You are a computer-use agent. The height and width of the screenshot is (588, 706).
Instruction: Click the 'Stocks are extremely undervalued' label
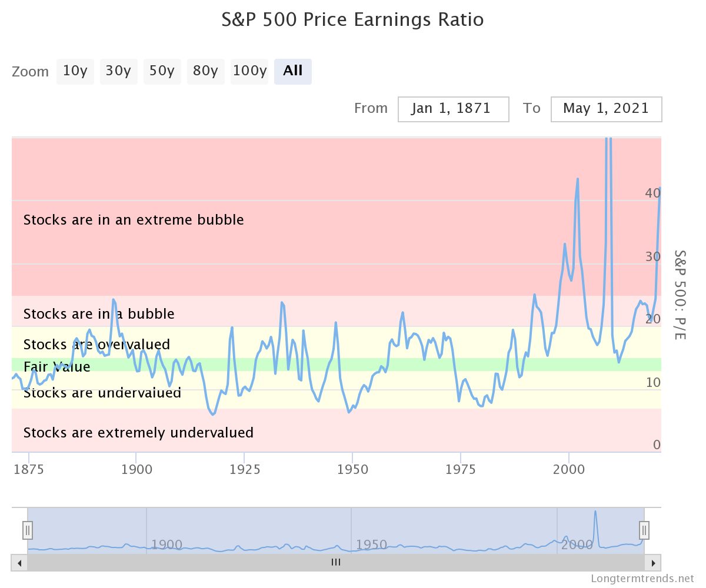click(x=138, y=433)
